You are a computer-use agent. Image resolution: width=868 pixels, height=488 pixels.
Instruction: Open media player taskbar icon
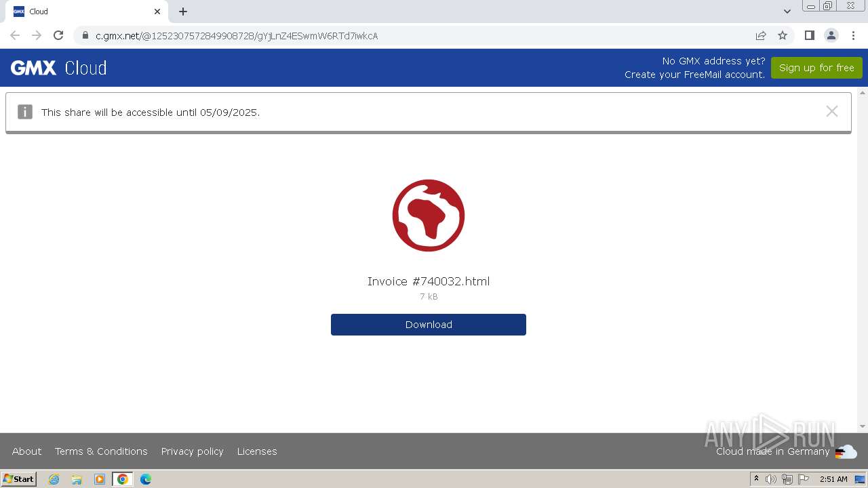[x=100, y=479]
